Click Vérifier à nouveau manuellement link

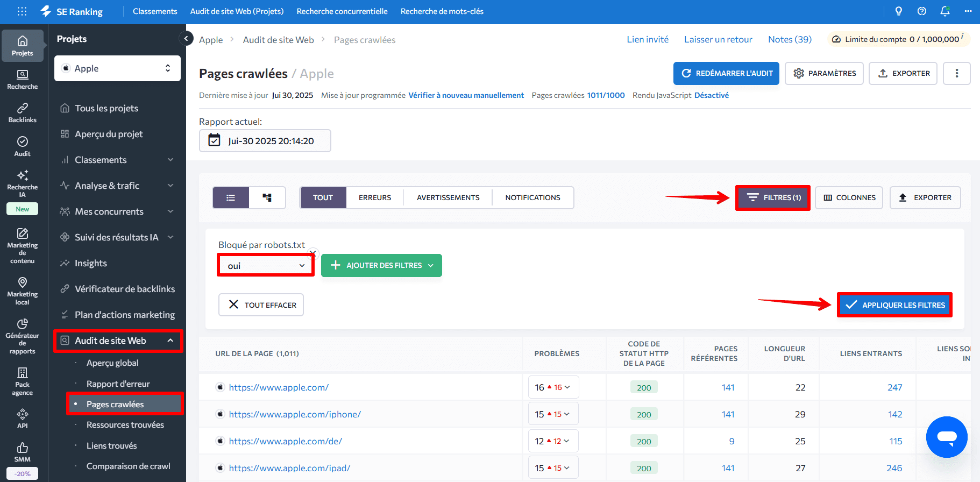click(466, 95)
